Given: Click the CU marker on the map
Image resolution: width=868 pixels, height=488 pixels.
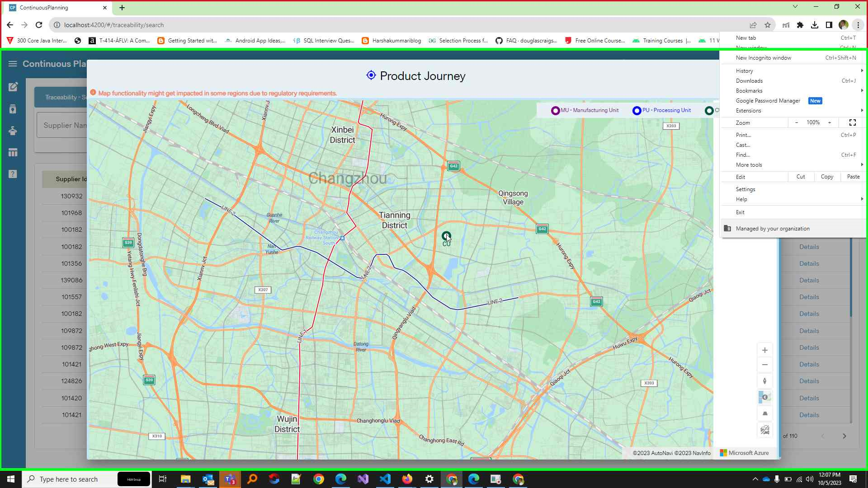Looking at the screenshot, I should pyautogui.click(x=446, y=236).
